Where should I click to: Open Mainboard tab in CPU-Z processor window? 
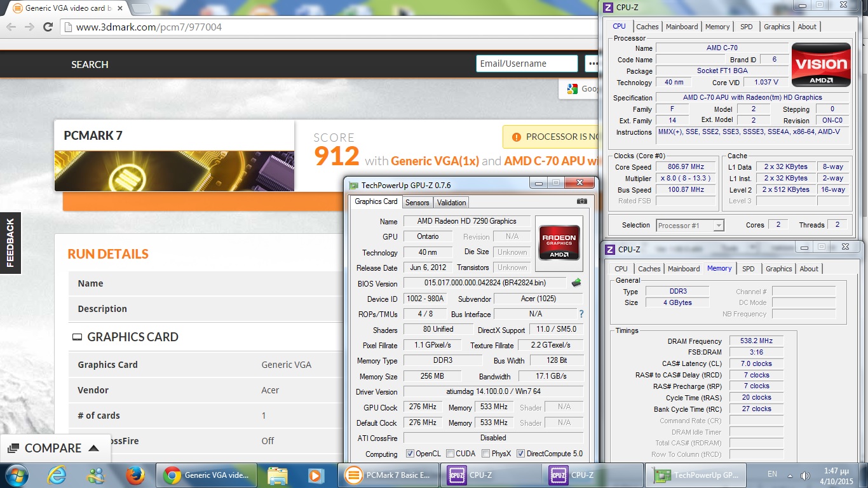682,27
